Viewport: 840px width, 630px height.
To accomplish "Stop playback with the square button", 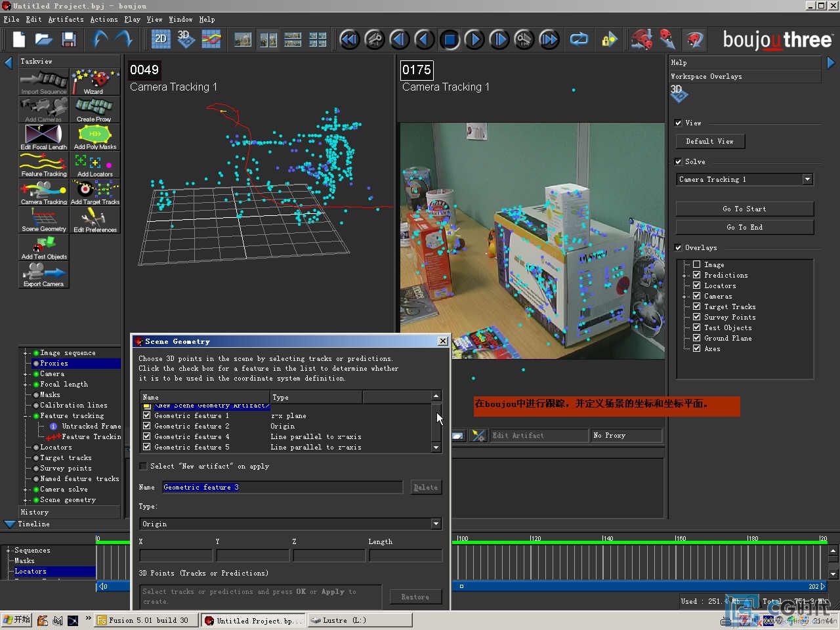I will 450,39.
